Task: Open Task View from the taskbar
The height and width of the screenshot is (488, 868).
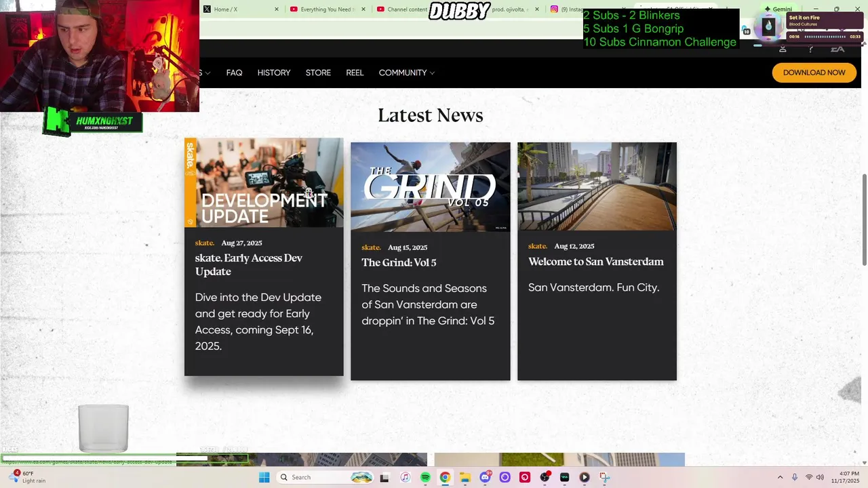Action: coord(384,477)
